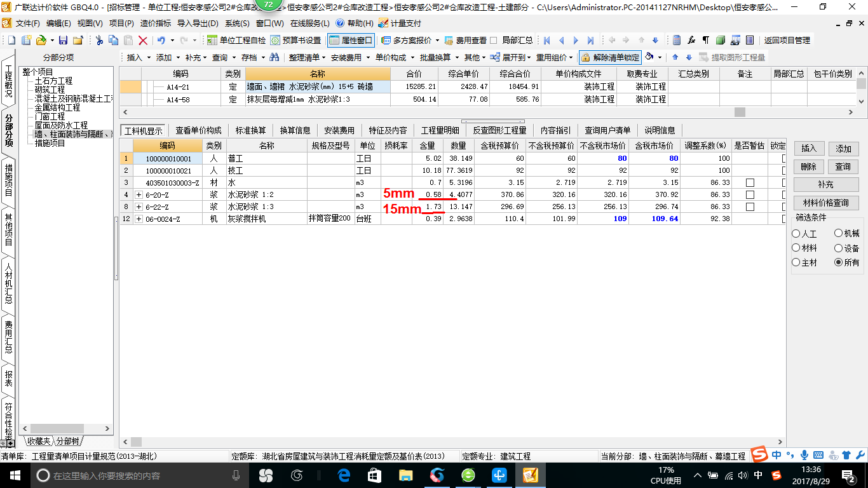Click the blue move-up arrow beside 提取图形工程量

(675, 57)
